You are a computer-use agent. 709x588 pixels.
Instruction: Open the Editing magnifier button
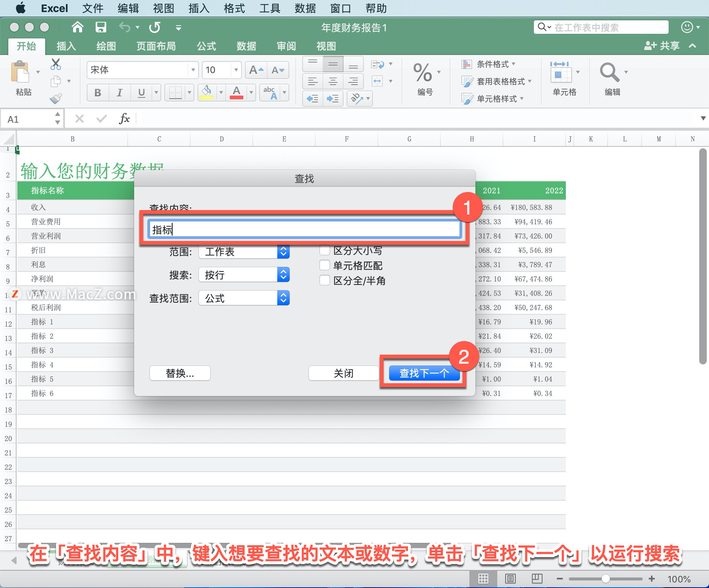coord(610,72)
